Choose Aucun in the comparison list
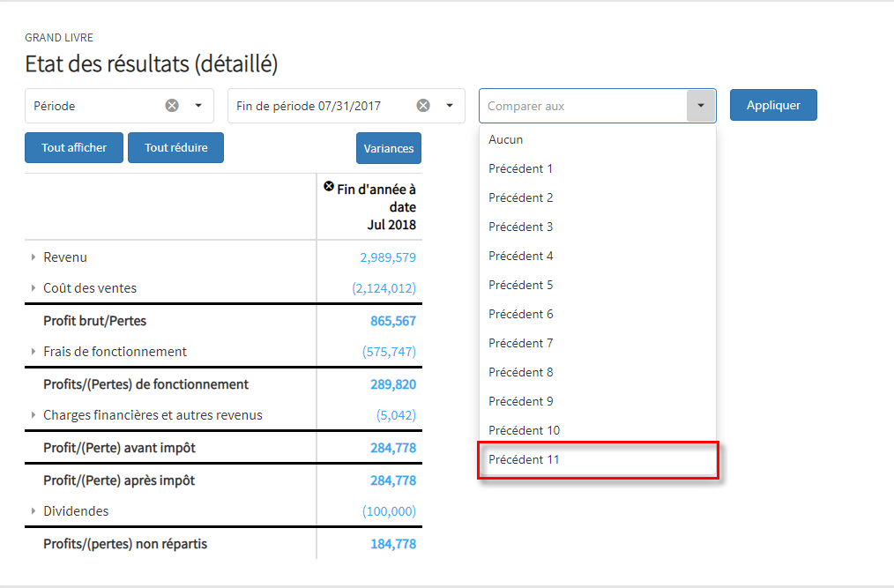 [x=506, y=139]
